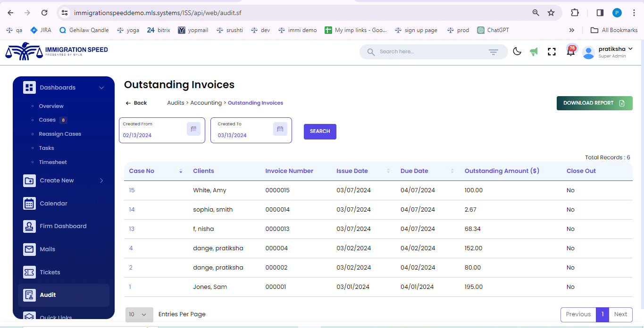The width and height of the screenshot is (644, 328).
Task: Edit the Created To date 03/13/2024
Action: (x=232, y=135)
